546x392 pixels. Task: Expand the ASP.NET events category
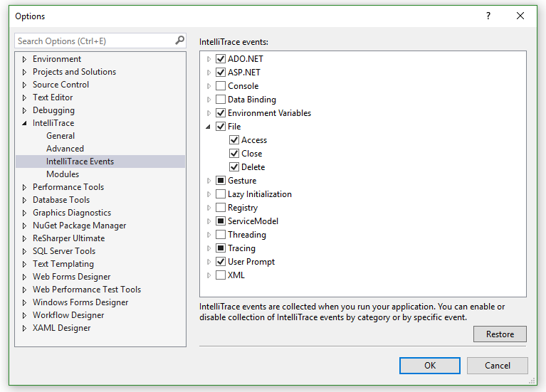click(x=209, y=73)
